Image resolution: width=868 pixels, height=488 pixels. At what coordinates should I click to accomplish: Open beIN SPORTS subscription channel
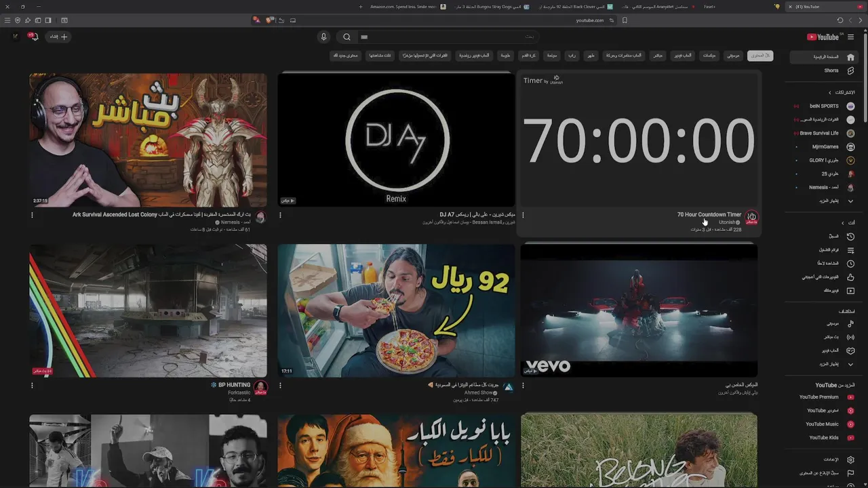825,106
